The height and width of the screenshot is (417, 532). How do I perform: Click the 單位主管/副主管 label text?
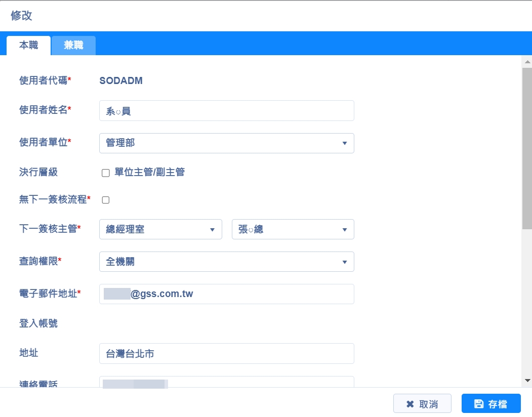149,173
